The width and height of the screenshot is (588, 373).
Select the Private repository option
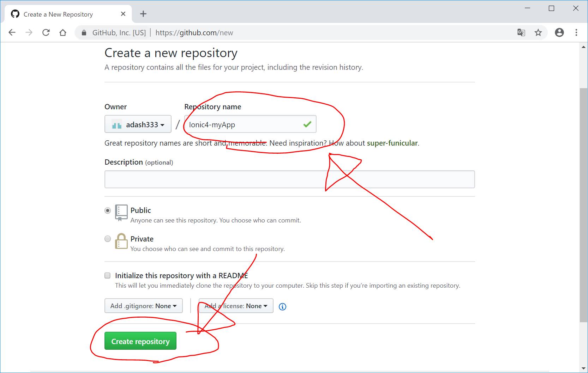(108, 239)
